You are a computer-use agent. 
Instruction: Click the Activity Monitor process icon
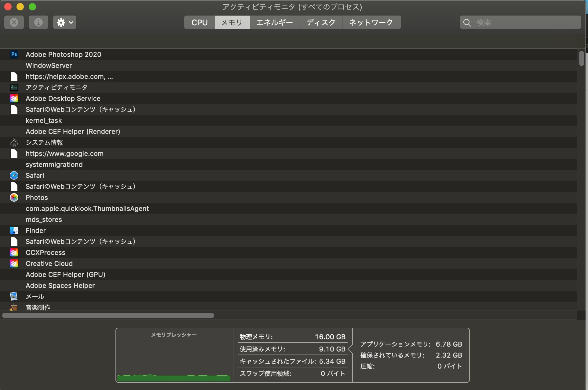click(x=14, y=87)
